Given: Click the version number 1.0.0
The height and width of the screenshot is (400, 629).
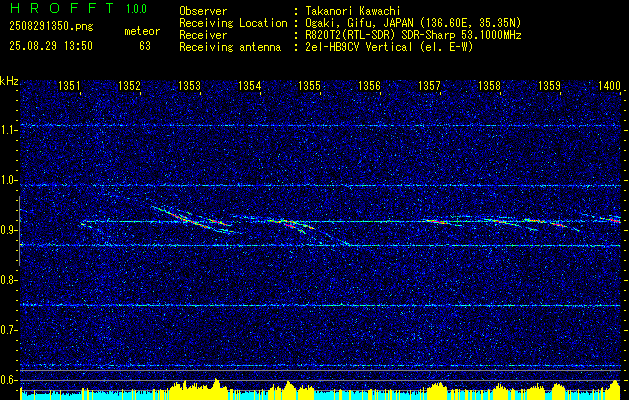Looking at the screenshot, I should (x=136, y=9).
